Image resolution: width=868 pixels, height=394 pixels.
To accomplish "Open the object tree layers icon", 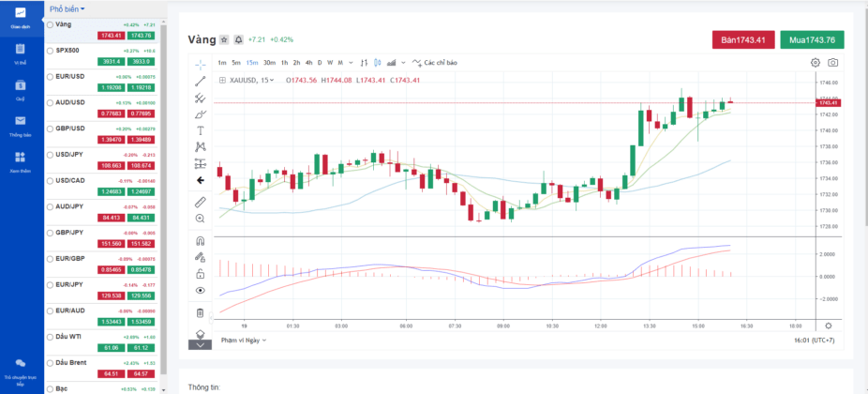I will (x=201, y=334).
